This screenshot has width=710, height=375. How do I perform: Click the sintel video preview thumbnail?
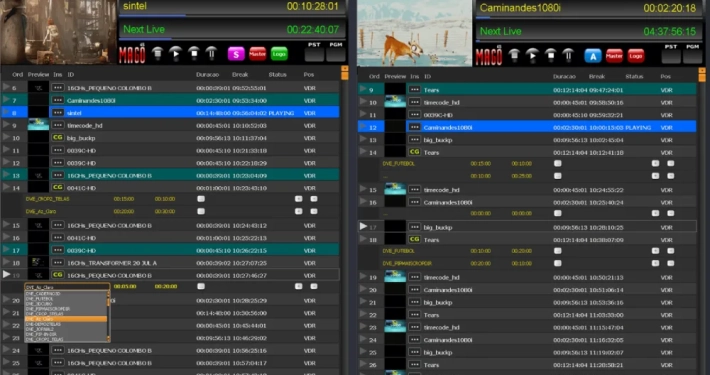[58, 32]
